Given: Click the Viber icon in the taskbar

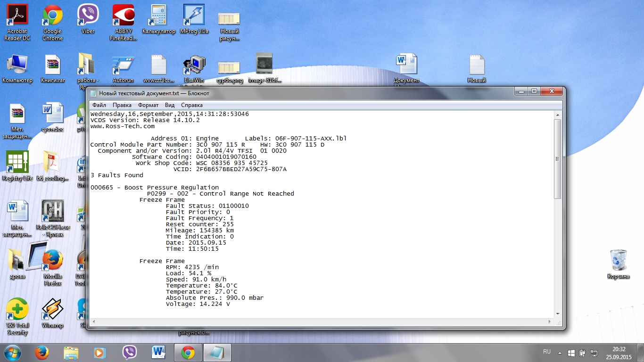Looking at the screenshot, I should 130,353.
